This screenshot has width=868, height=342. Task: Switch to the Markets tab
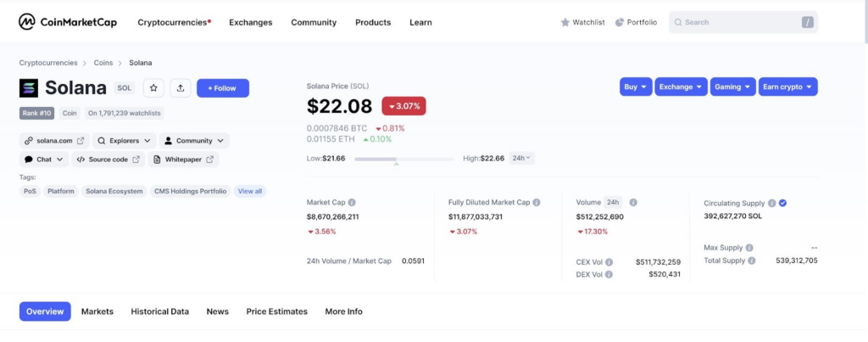tap(97, 311)
